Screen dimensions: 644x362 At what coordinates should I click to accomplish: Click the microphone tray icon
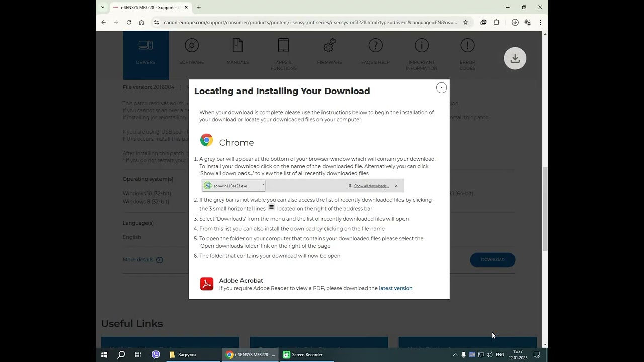pyautogui.click(x=463, y=355)
